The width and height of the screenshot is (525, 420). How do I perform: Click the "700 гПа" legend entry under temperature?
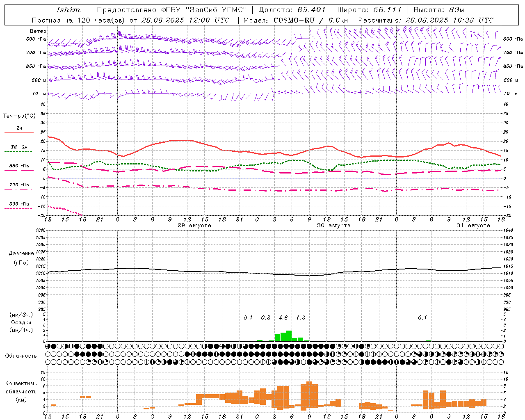(x=19, y=185)
